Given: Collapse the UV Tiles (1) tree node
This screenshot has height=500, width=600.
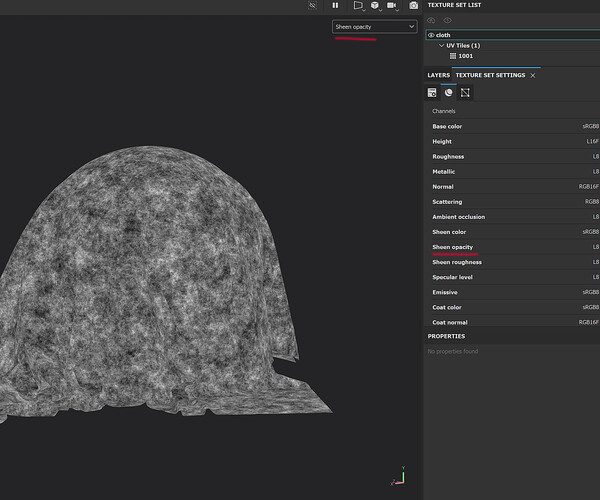Looking at the screenshot, I should click(442, 46).
